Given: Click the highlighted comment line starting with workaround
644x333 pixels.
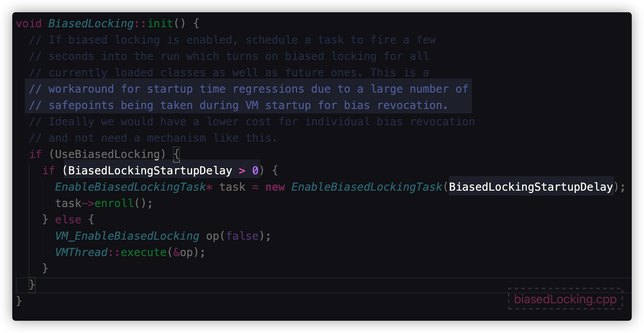Looking at the screenshot, I should pos(248,89).
